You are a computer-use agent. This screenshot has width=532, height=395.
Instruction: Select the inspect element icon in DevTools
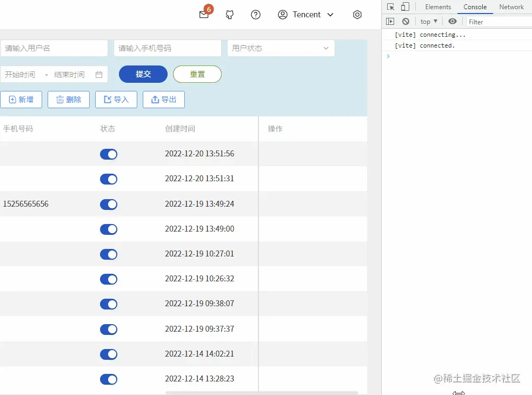(390, 6)
